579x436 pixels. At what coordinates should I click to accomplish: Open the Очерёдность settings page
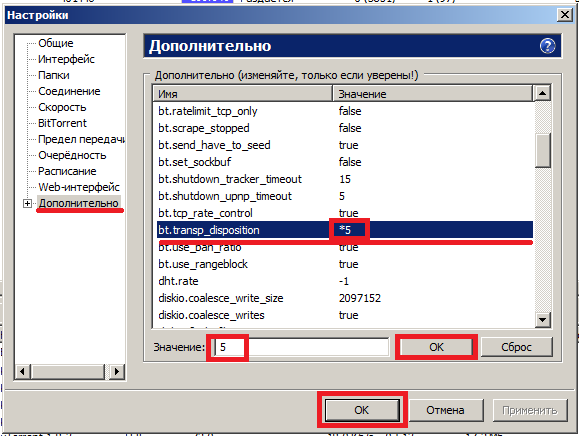coord(72,155)
